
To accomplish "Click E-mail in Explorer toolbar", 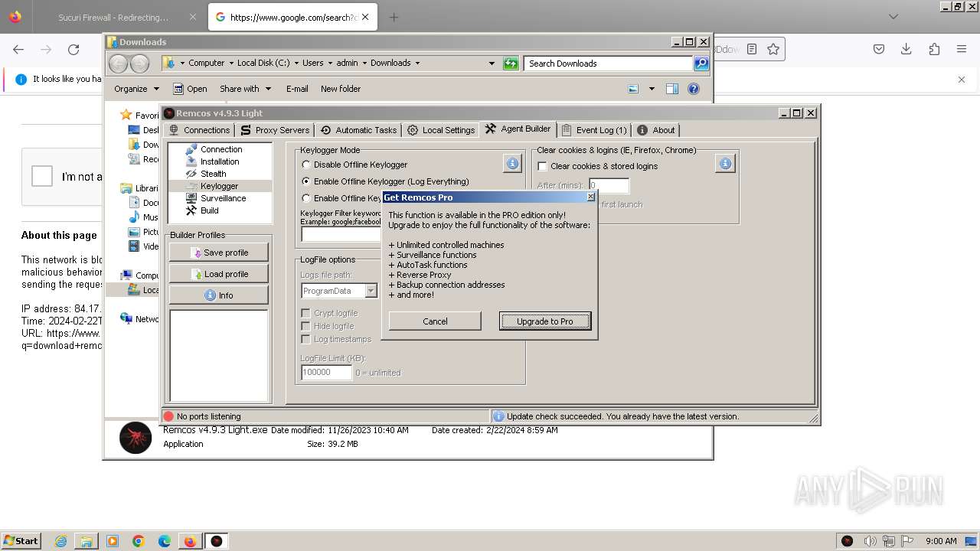I will click(297, 89).
